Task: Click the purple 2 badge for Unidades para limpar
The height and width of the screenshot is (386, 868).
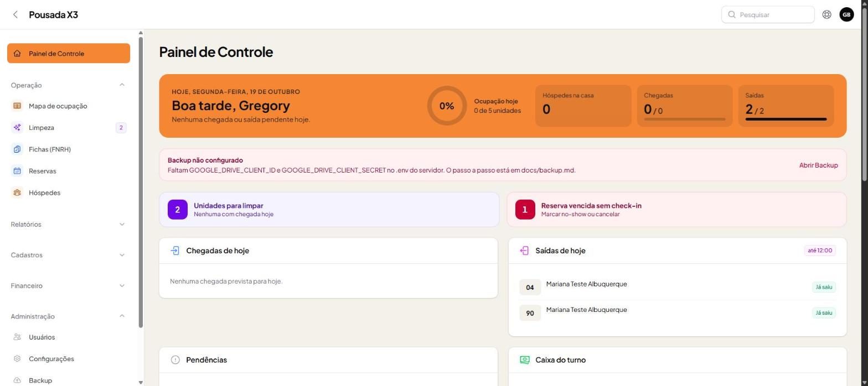Action: pos(178,210)
